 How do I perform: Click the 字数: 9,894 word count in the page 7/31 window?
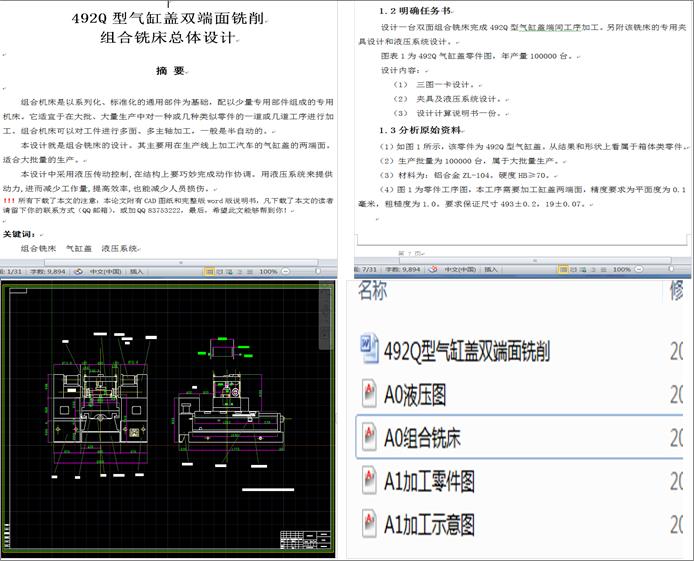[x=402, y=269]
